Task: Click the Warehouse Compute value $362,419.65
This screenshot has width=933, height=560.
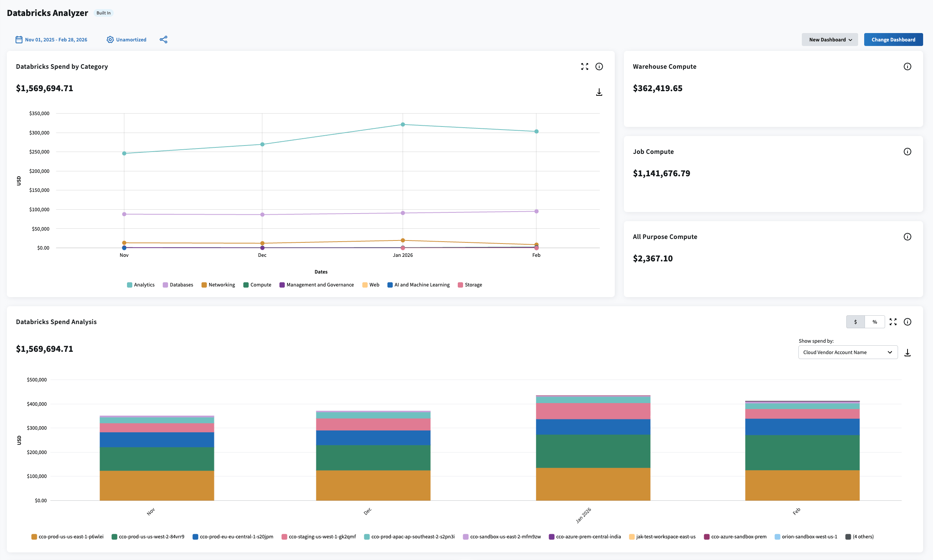Action: (658, 88)
